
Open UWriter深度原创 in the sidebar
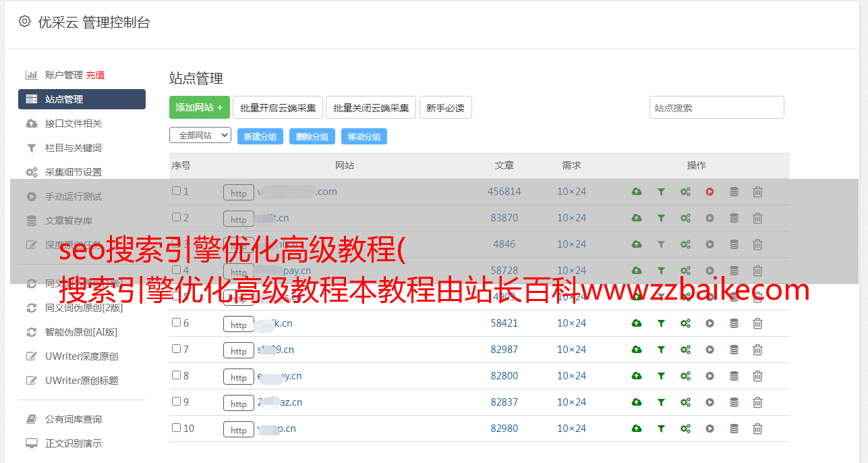pos(82,356)
